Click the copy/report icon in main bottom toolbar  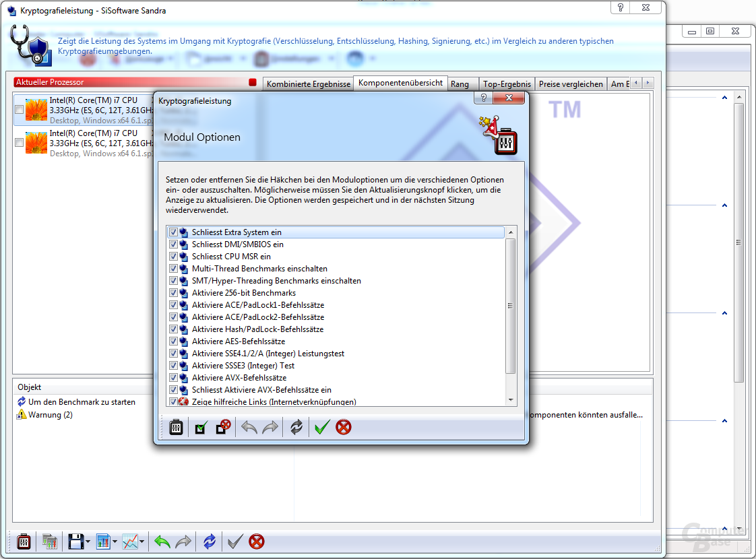[50, 541]
